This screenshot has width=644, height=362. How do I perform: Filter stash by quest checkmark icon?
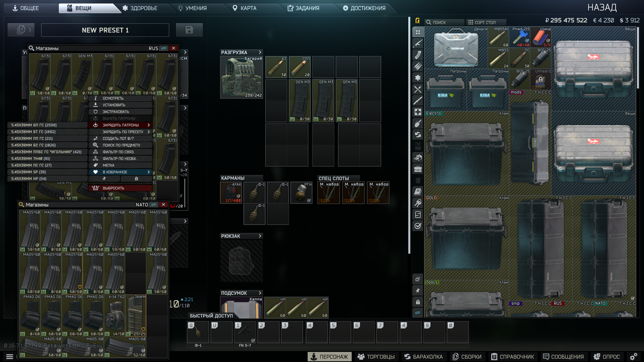[x=418, y=226]
